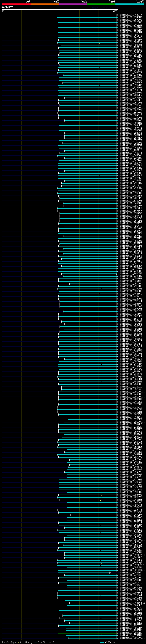The image size is (146, 644).
Task: Select hit label UniRef100_C3YD30
Action: [131, 608]
